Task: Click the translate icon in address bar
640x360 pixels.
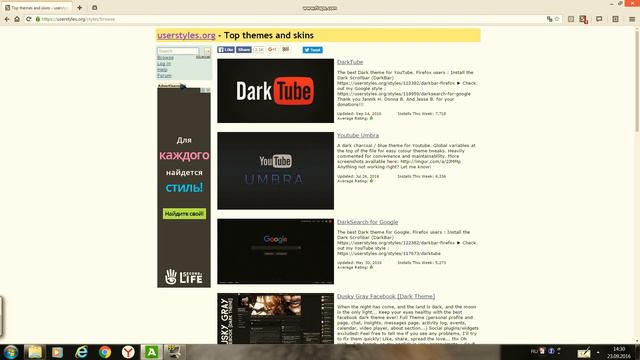Action: [549, 19]
